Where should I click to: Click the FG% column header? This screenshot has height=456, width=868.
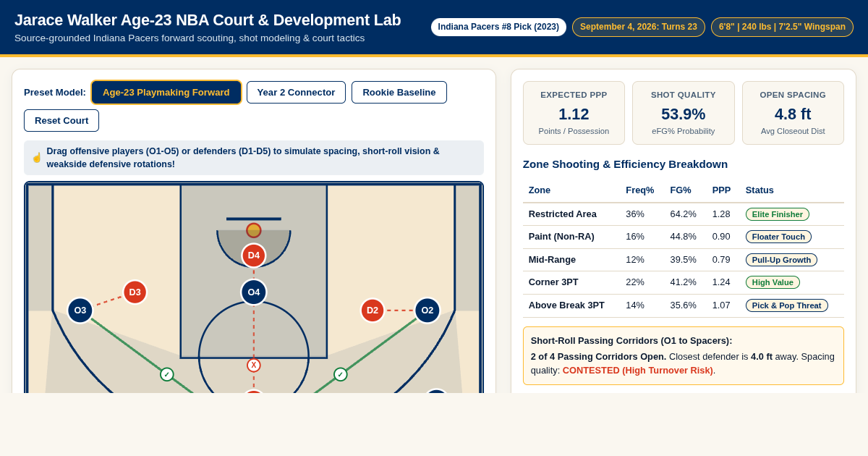click(x=681, y=190)
